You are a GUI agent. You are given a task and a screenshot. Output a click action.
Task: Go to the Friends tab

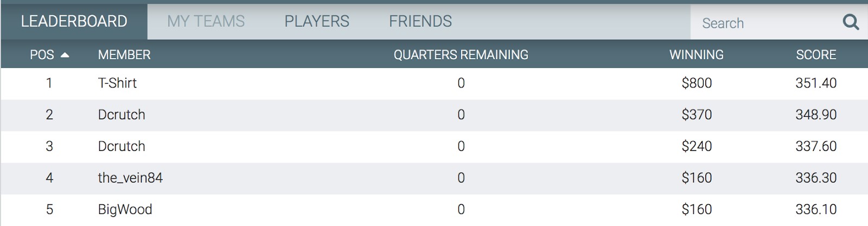pyautogui.click(x=420, y=21)
